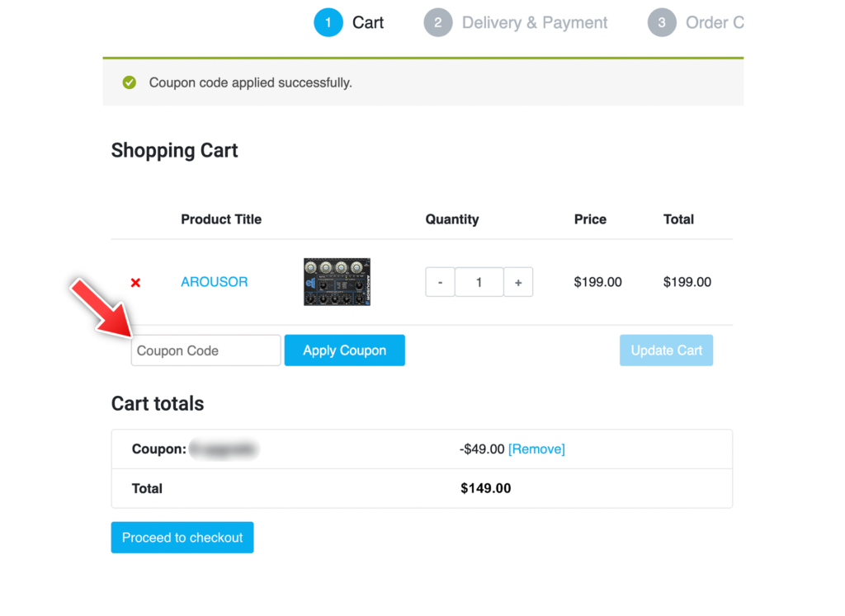Viewport: 845px width, 616px height.
Task: Click the green success checkmark icon
Action: coord(130,82)
